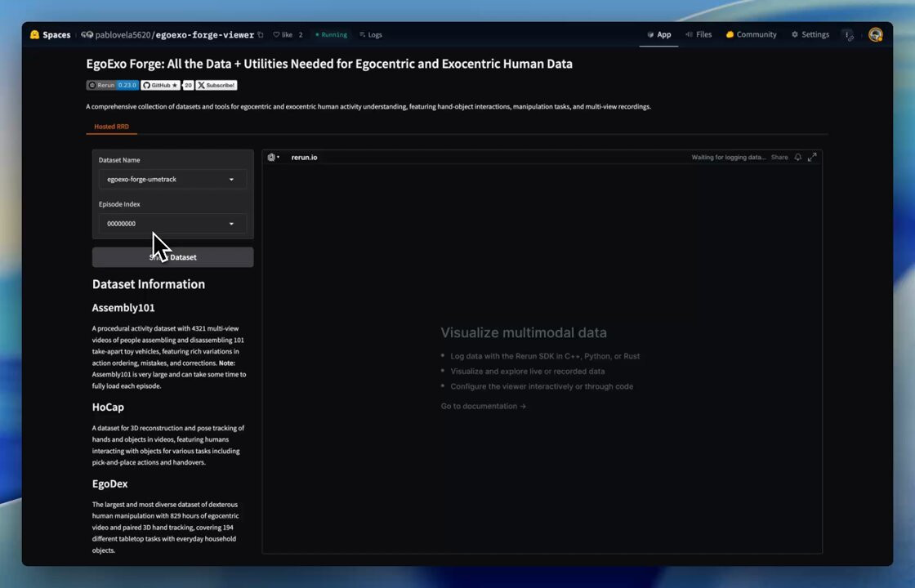Image resolution: width=915 pixels, height=588 pixels.
Task: Follow the Go to documentation link
Action: click(483, 406)
